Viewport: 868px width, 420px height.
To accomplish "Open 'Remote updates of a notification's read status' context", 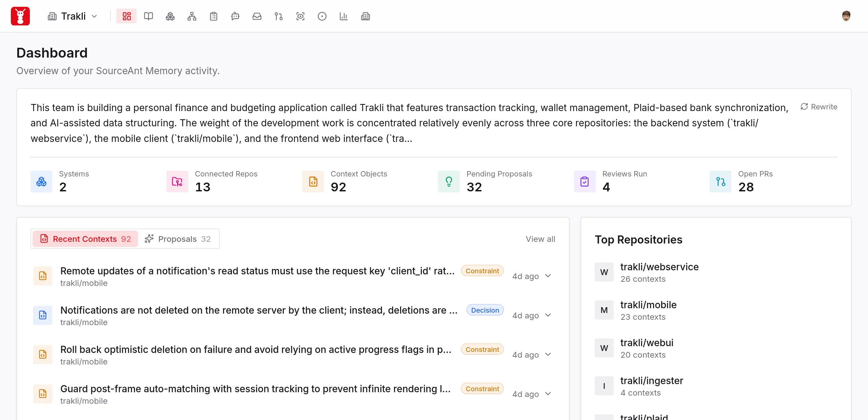I will click(x=257, y=271).
